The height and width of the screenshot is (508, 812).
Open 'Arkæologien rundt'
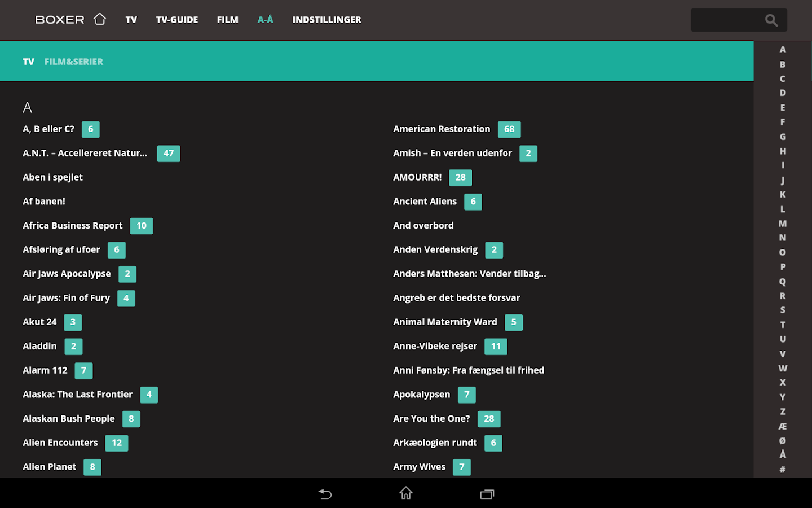(435, 443)
